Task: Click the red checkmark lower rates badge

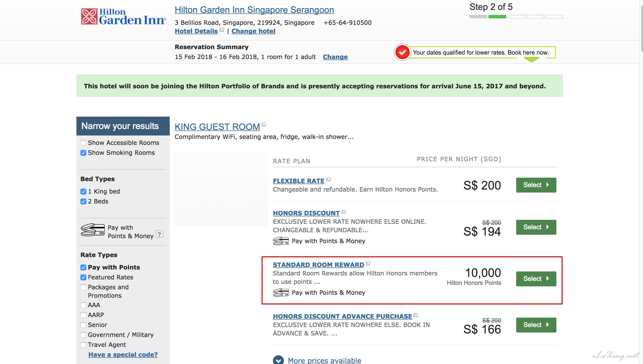Action: [402, 52]
